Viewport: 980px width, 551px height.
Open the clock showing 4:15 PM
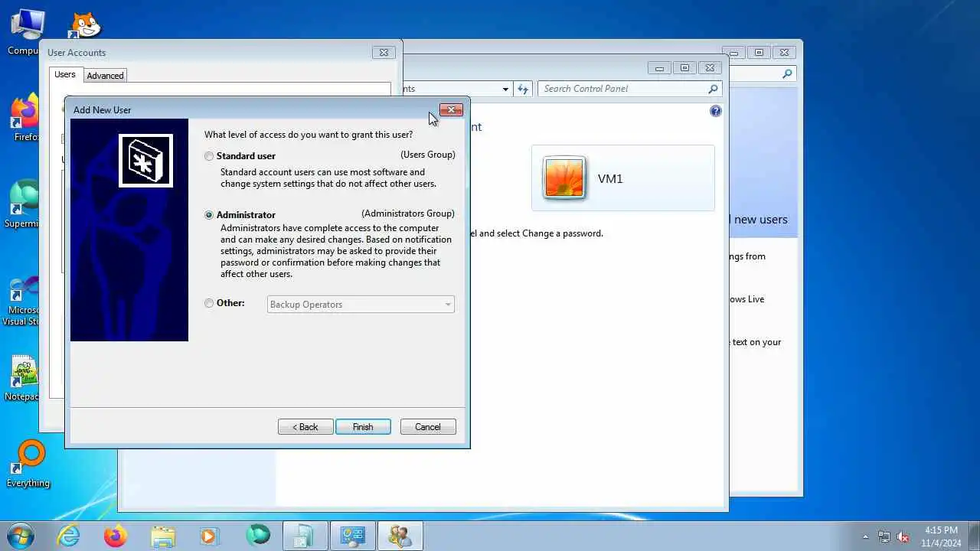[941, 536]
